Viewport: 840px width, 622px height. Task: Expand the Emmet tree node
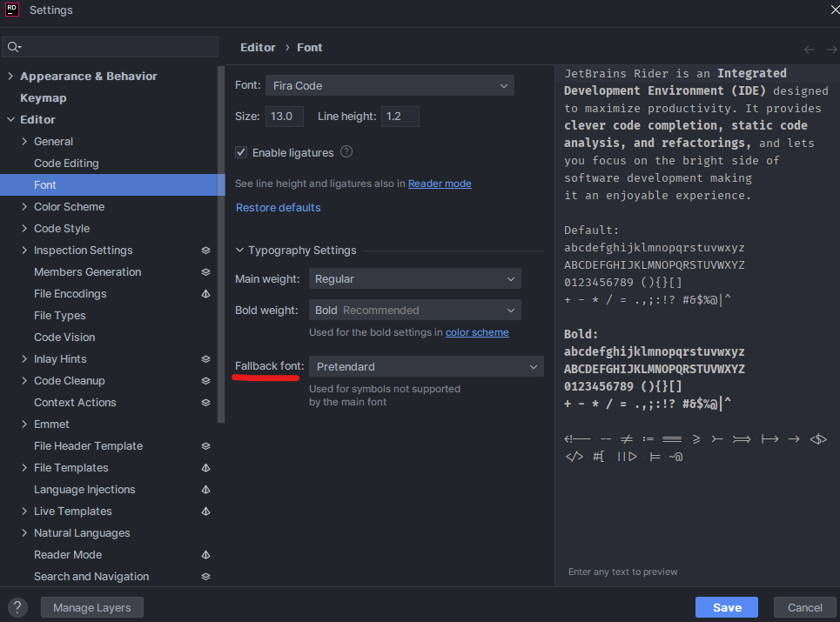pos(24,424)
